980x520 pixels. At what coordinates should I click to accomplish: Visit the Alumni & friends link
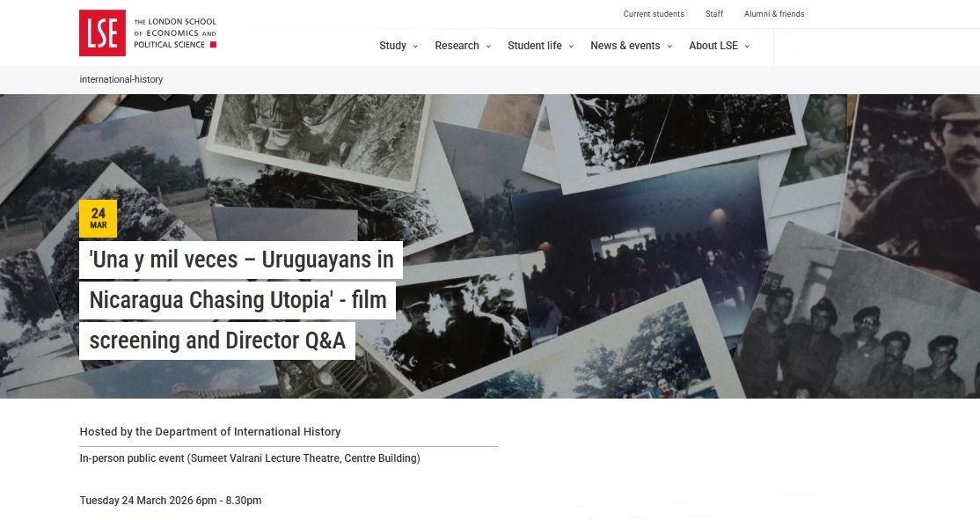click(x=774, y=14)
